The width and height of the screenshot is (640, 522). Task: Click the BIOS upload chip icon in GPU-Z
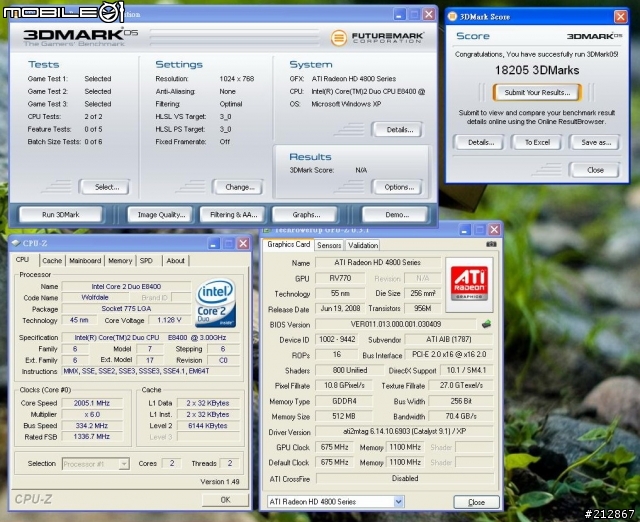(x=486, y=324)
